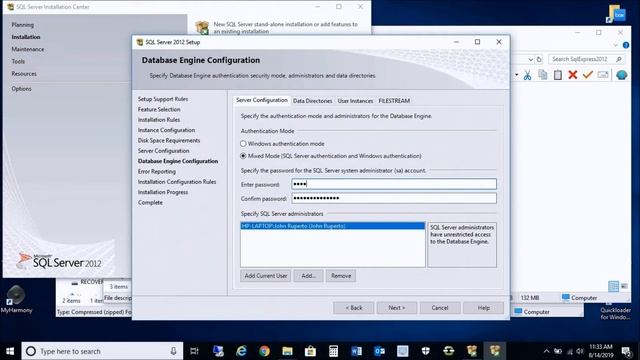This screenshot has height=360, width=640.
Task: Open Maintenance in SQL Server Installation Center
Action: coord(28,49)
